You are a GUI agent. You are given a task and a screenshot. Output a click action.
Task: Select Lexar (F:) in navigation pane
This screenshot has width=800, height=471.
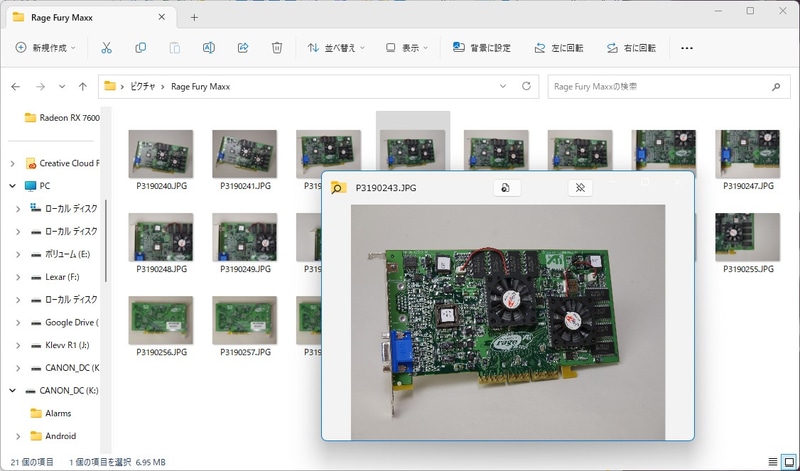(55, 277)
